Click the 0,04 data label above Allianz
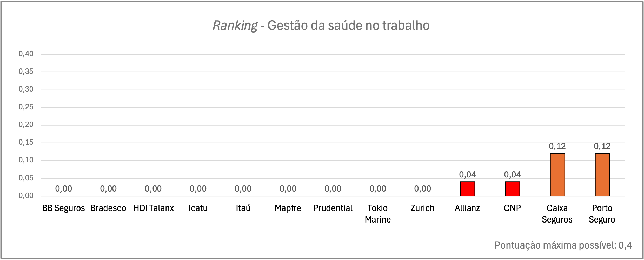 tap(467, 174)
